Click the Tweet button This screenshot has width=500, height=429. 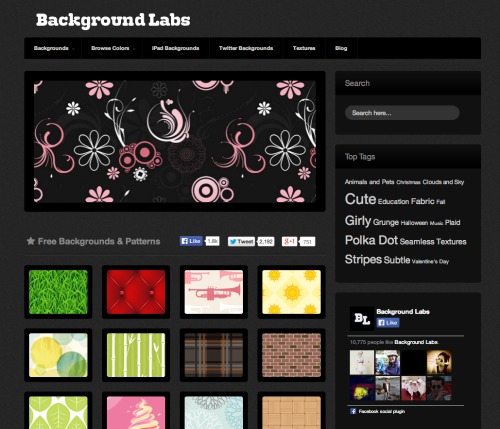(242, 241)
